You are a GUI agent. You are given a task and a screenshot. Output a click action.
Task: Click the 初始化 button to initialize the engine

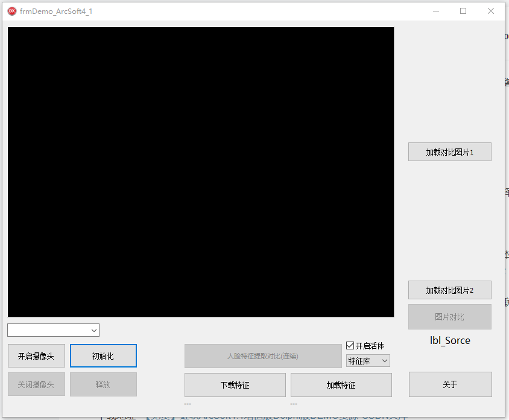(103, 355)
